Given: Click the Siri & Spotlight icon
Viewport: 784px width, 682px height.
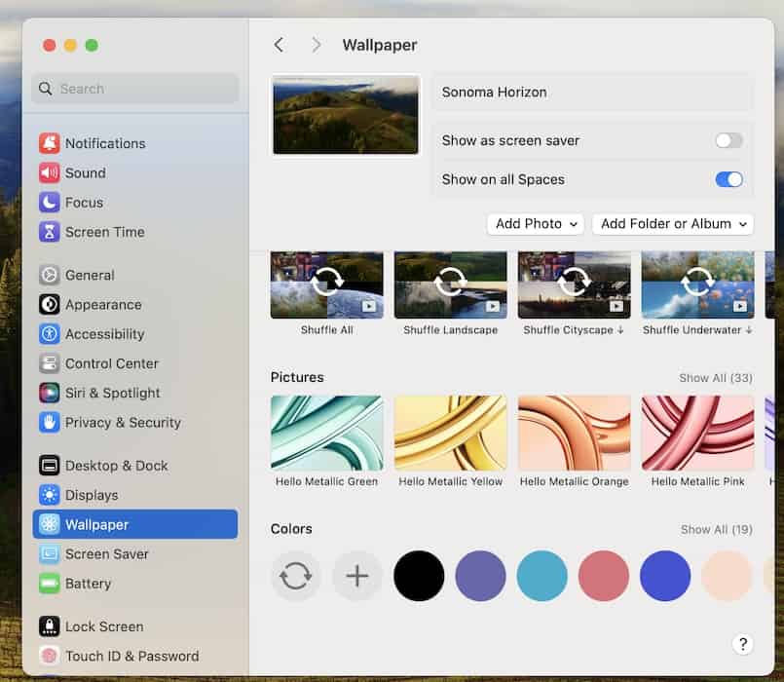Looking at the screenshot, I should coord(49,393).
